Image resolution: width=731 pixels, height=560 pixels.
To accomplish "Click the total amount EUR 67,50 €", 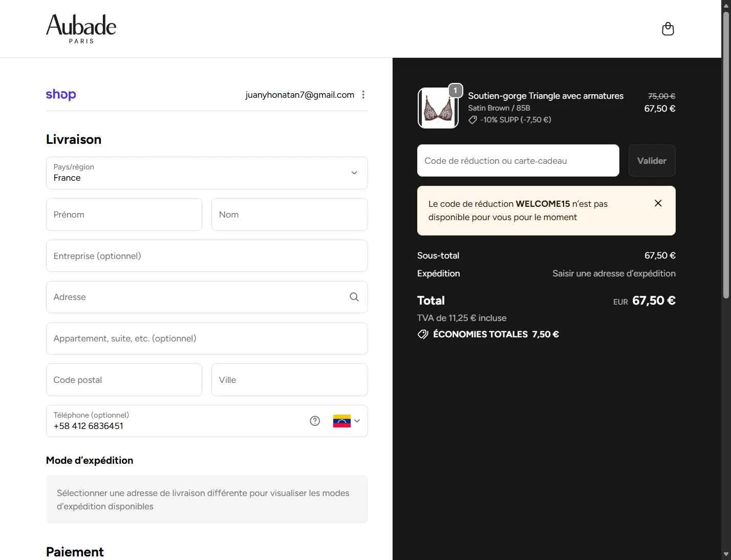I will pyautogui.click(x=644, y=300).
